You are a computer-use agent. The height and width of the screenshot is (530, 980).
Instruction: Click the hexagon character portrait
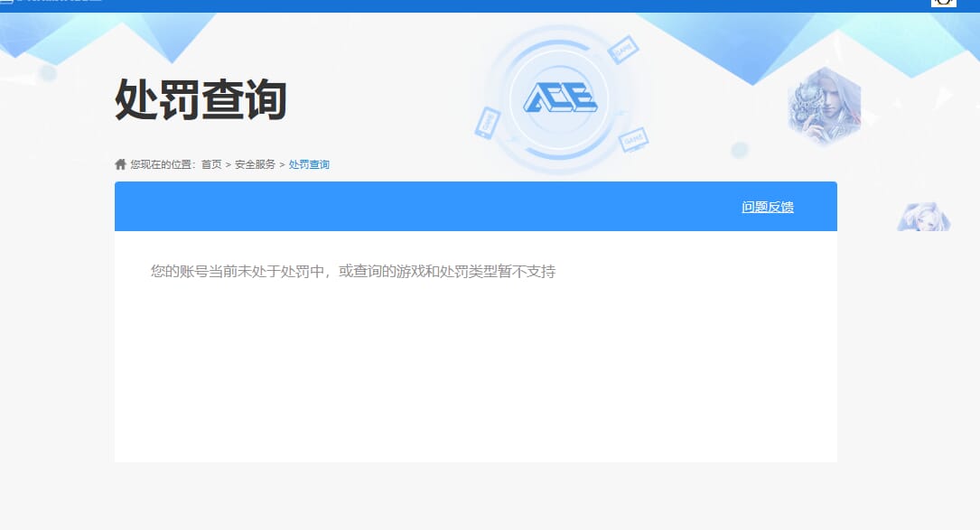[824, 107]
